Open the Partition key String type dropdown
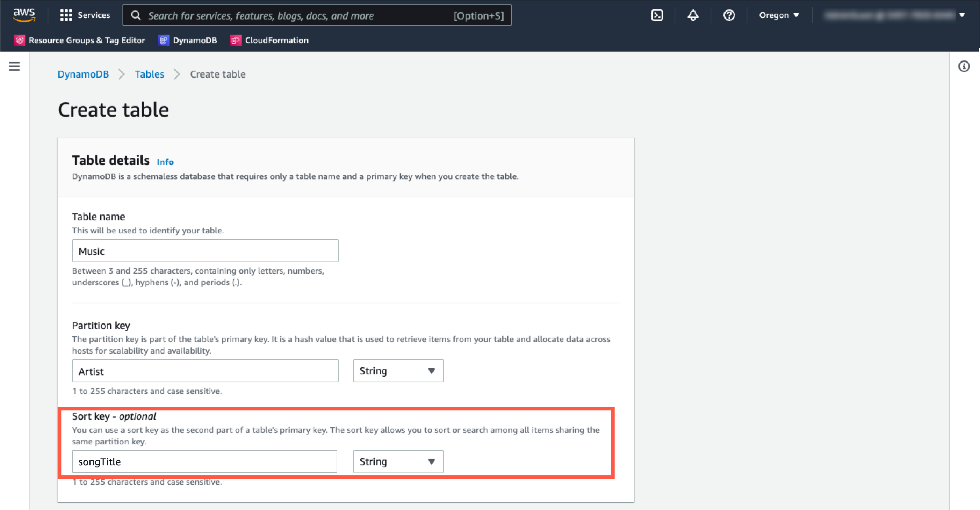This screenshot has width=980, height=510. (x=398, y=371)
